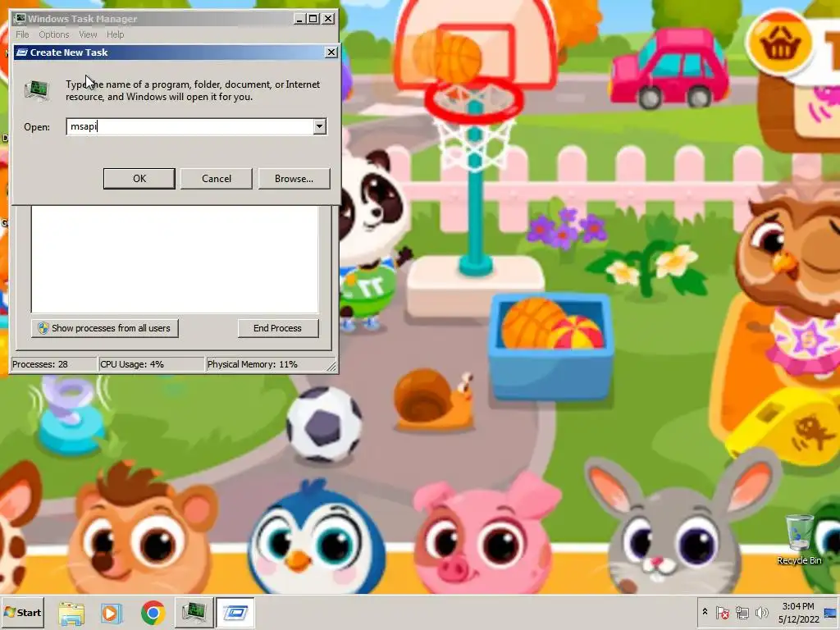Click the Run program icon in dialog
This screenshot has width=840, height=630.
pos(37,90)
